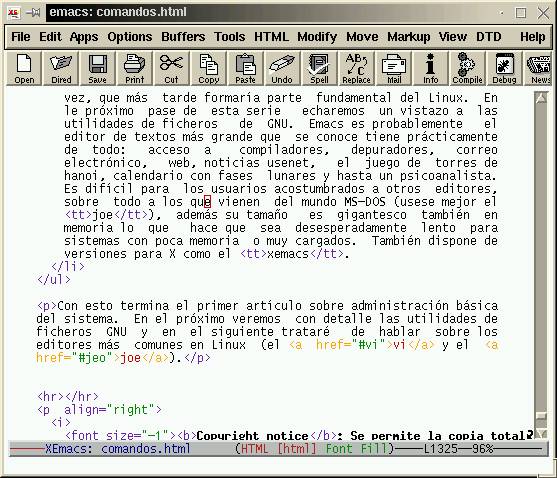Image resolution: width=557 pixels, height=478 pixels.
Task: Click the scrollbar up arrow
Action: coord(541,97)
